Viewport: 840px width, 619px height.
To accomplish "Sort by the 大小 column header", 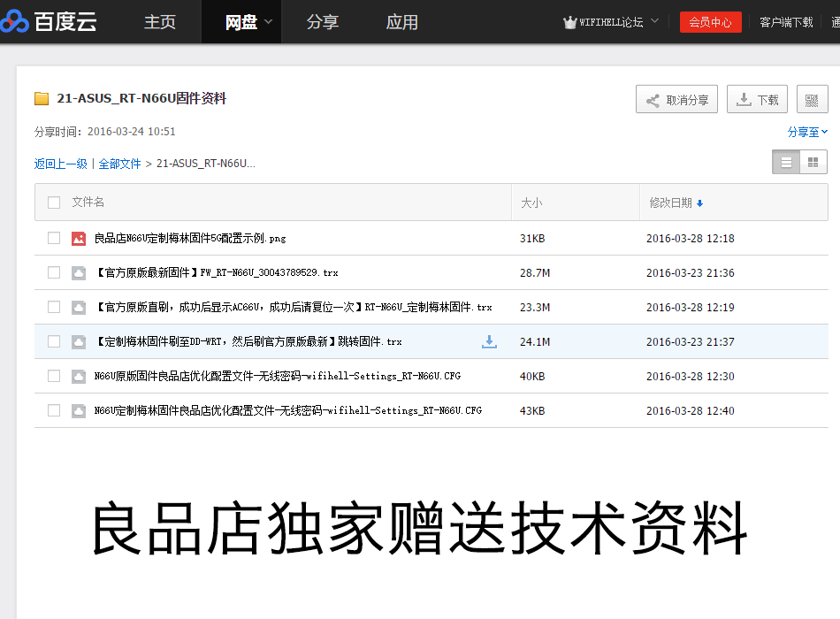I will (x=531, y=203).
